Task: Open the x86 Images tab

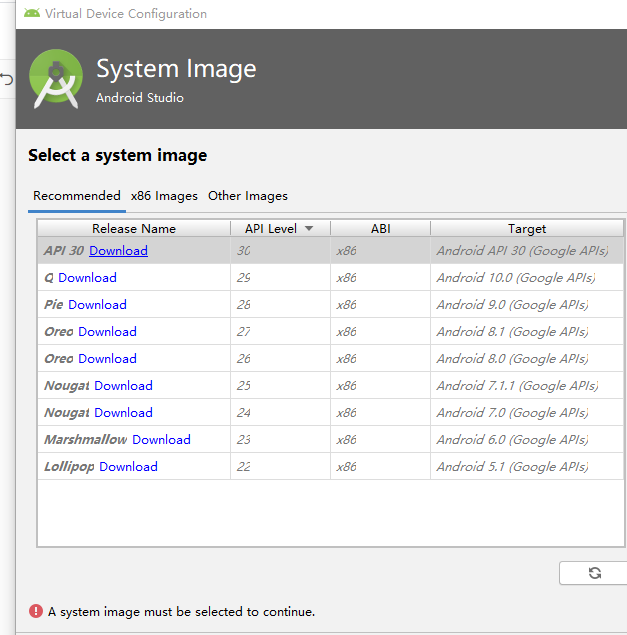Action: [164, 196]
